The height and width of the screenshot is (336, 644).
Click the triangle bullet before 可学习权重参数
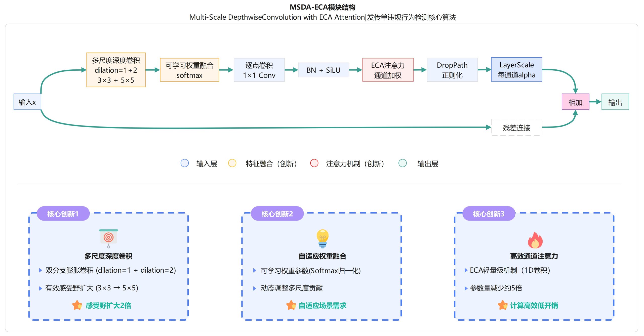click(x=255, y=270)
